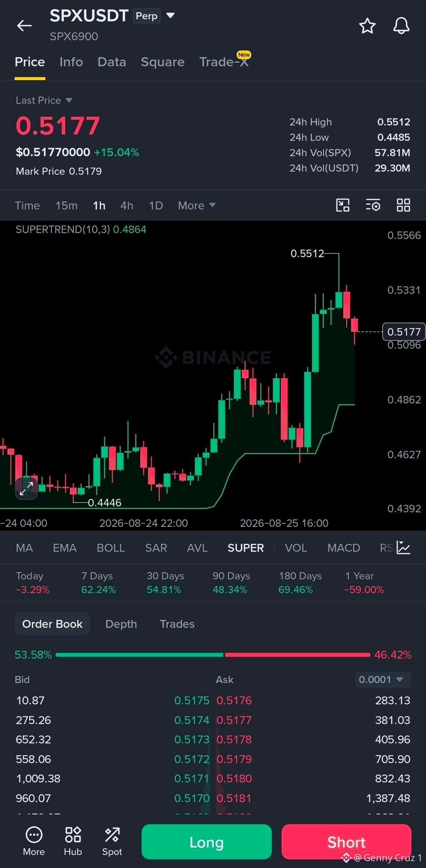The height and width of the screenshot is (868, 426).
Task: Tap the SPX6900 subtitle
Action: pyautogui.click(x=74, y=36)
